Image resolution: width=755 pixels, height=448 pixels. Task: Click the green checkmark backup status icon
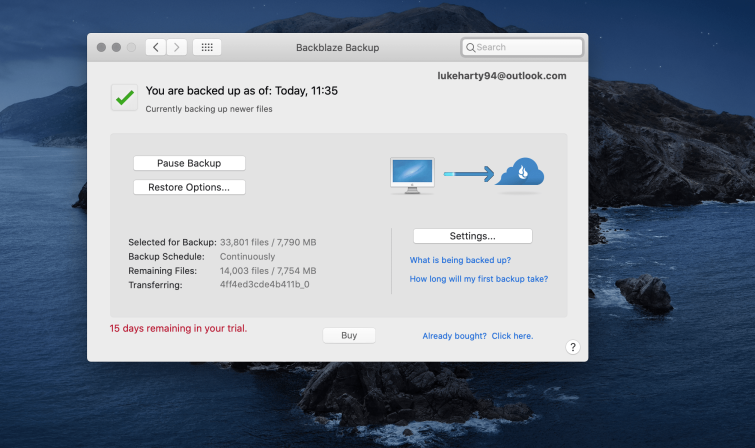pyautogui.click(x=125, y=97)
